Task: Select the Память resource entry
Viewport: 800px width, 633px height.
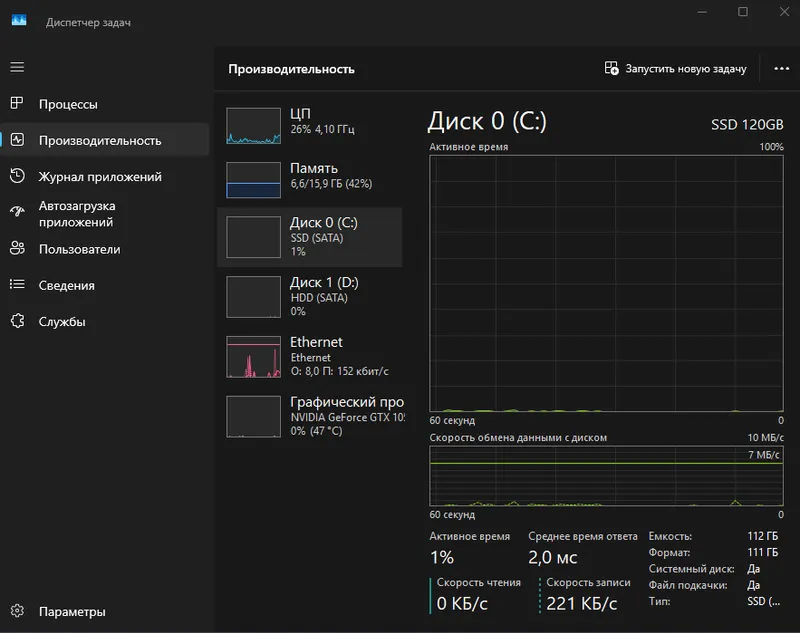Action: point(310,179)
